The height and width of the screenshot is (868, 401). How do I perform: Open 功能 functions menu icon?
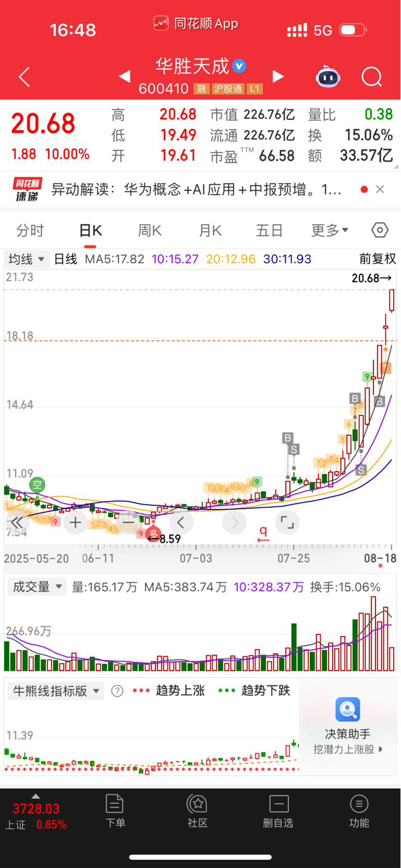click(x=359, y=803)
